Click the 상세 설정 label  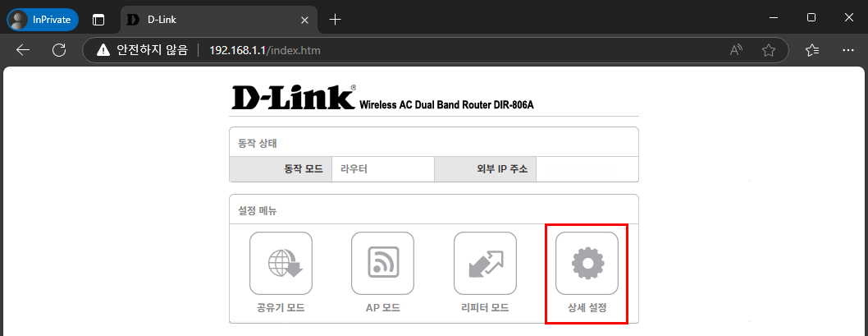click(587, 308)
